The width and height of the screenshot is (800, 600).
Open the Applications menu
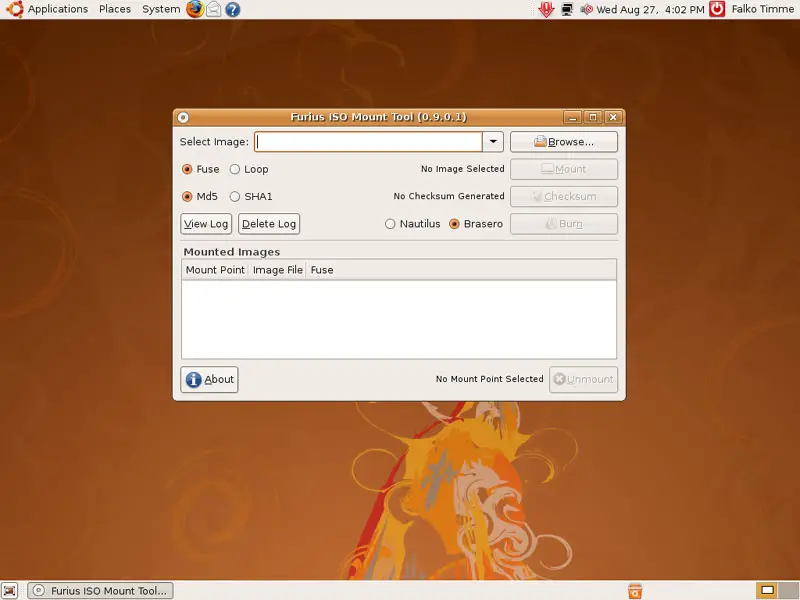58,9
